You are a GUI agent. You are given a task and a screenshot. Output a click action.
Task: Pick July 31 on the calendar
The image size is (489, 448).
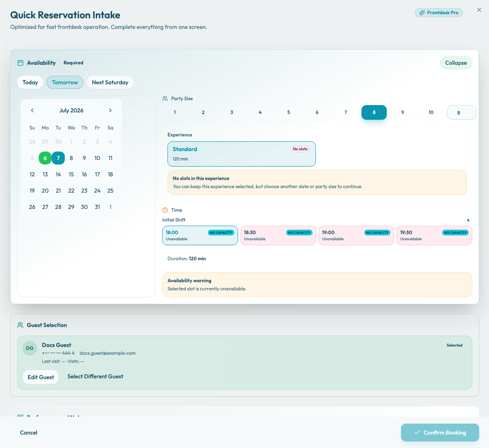[x=97, y=207]
